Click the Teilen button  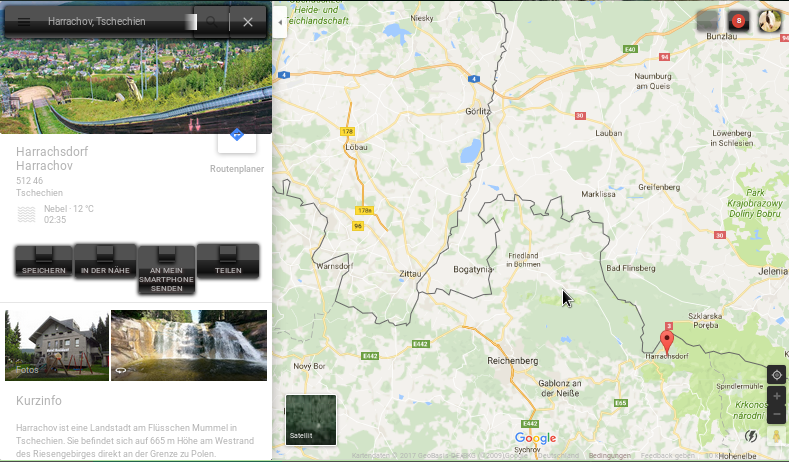pyautogui.click(x=228, y=261)
